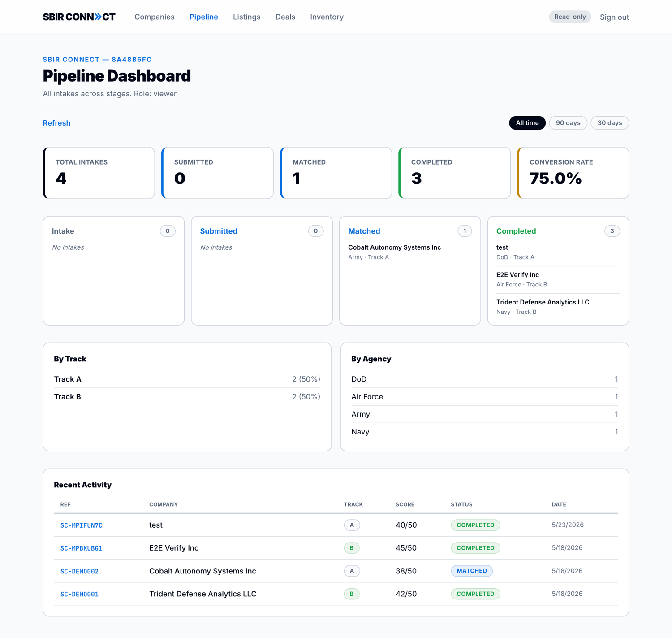Click the Submitted column heading
This screenshot has width=672, height=638.
click(x=219, y=231)
